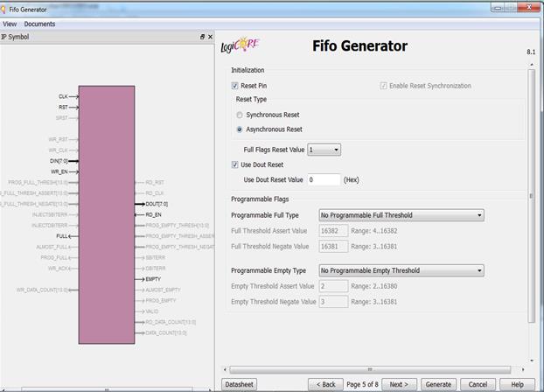The image size is (544, 392).
Task: Click vertical scrollbar down arrow
Action: click(x=532, y=360)
